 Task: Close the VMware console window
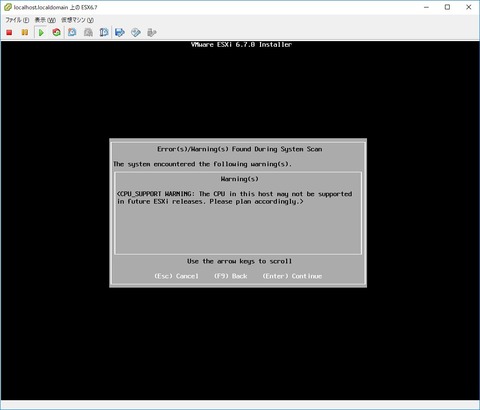point(469,7)
